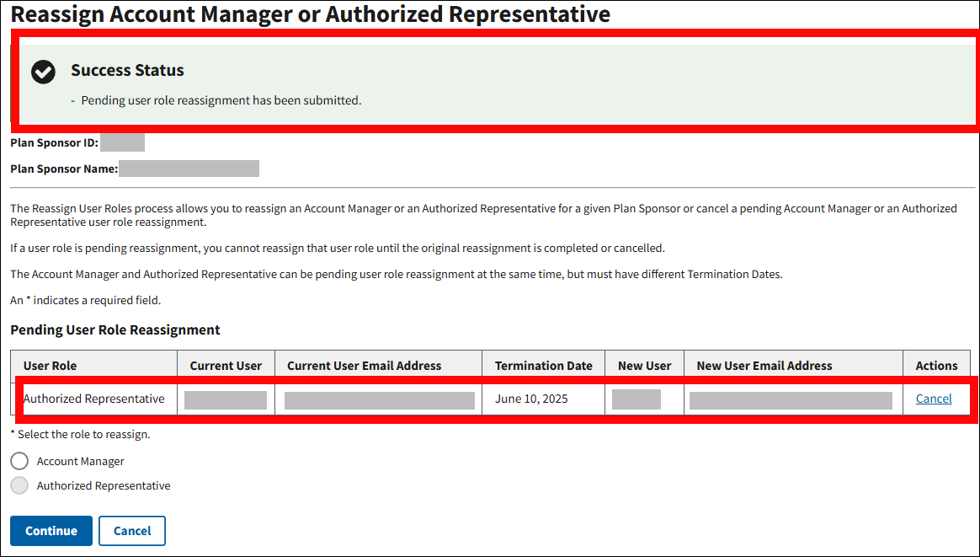Click the Plan Sponsor Name label
980x557 pixels.
(63, 169)
